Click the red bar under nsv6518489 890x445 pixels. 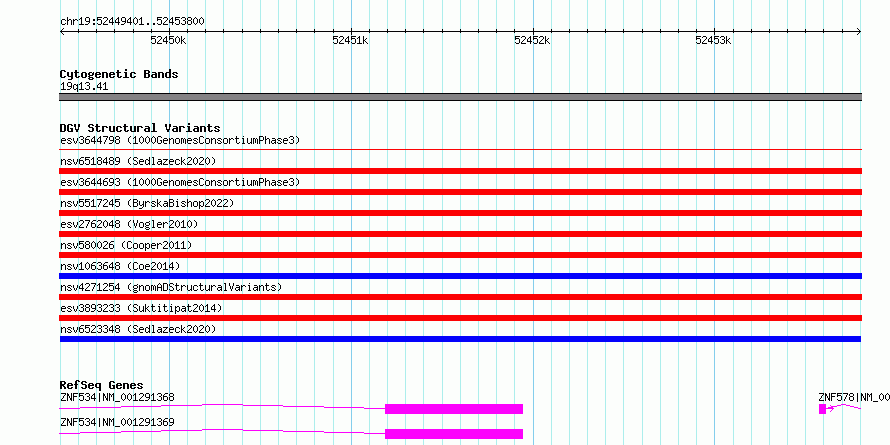click(460, 171)
